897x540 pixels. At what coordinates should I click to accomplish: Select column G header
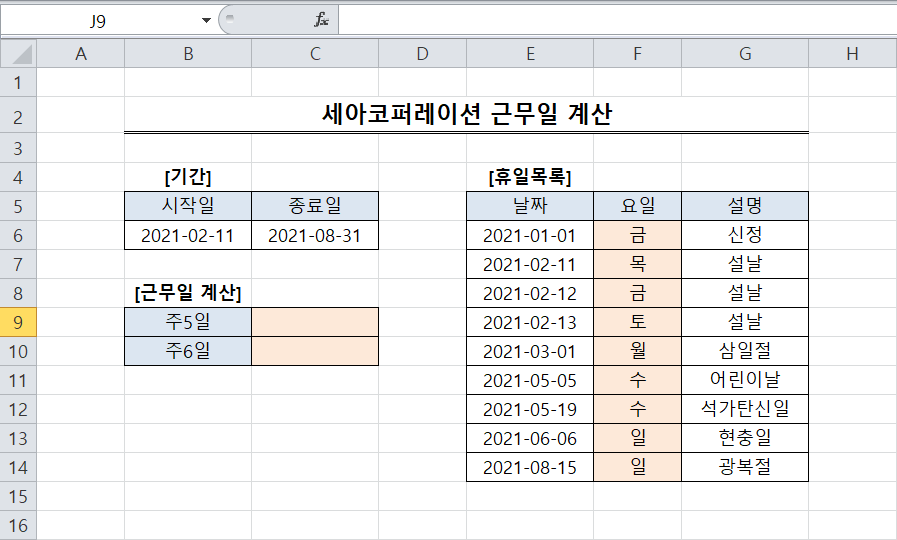[x=745, y=54]
